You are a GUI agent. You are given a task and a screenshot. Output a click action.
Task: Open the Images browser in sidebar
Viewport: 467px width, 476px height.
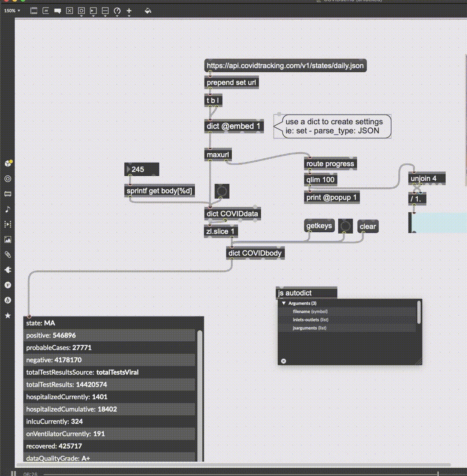point(7,239)
